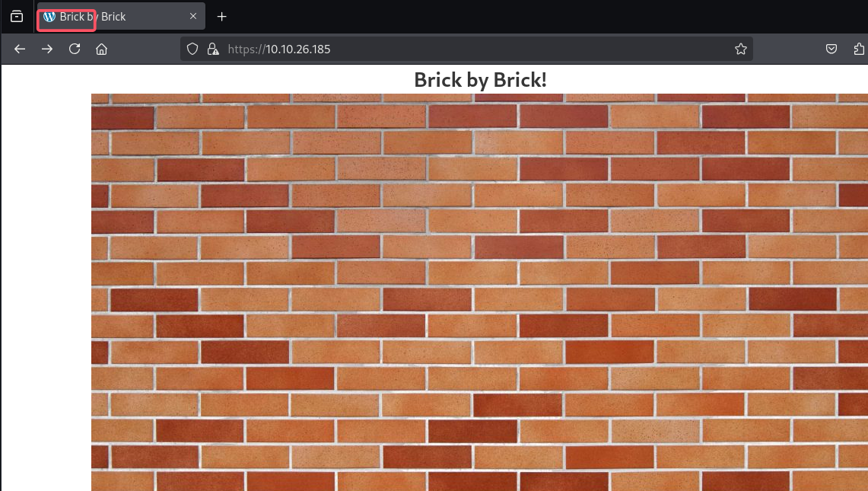Image resolution: width=868 pixels, height=491 pixels.
Task: Click the tracking protection shield icon
Action: click(x=192, y=49)
